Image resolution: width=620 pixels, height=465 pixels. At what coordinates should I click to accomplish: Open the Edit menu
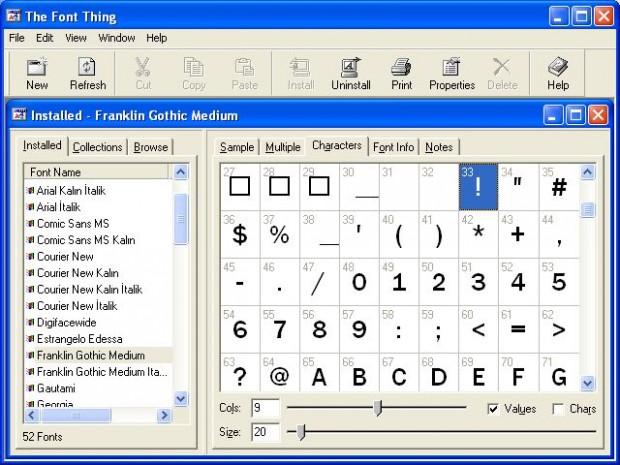coord(44,38)
